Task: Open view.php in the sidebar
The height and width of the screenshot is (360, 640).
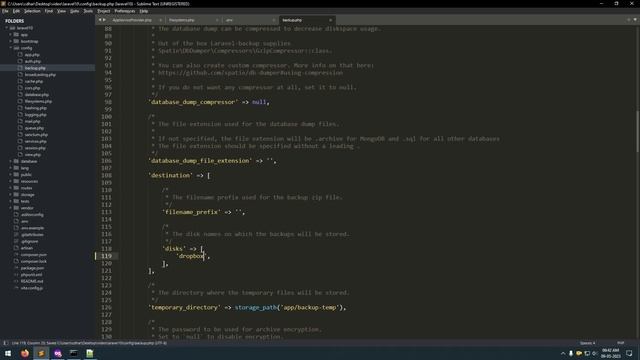Action: coord(33,155)
